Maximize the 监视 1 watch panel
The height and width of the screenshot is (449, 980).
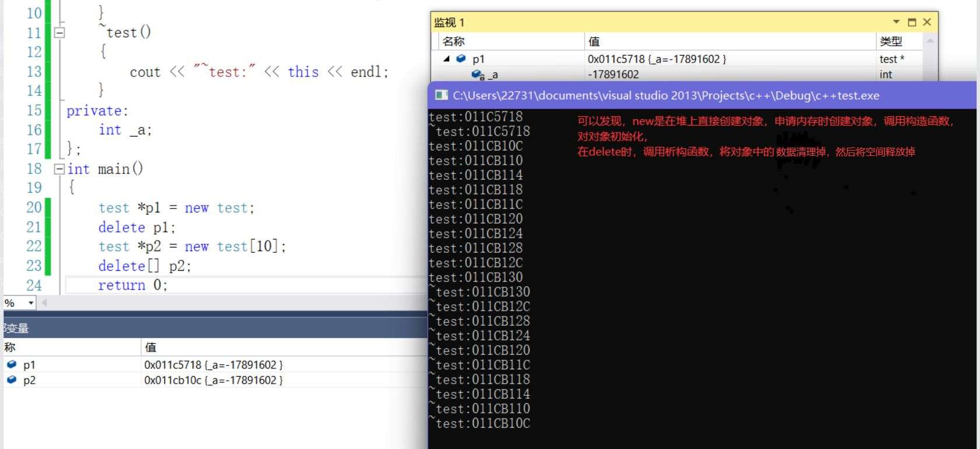912,22
